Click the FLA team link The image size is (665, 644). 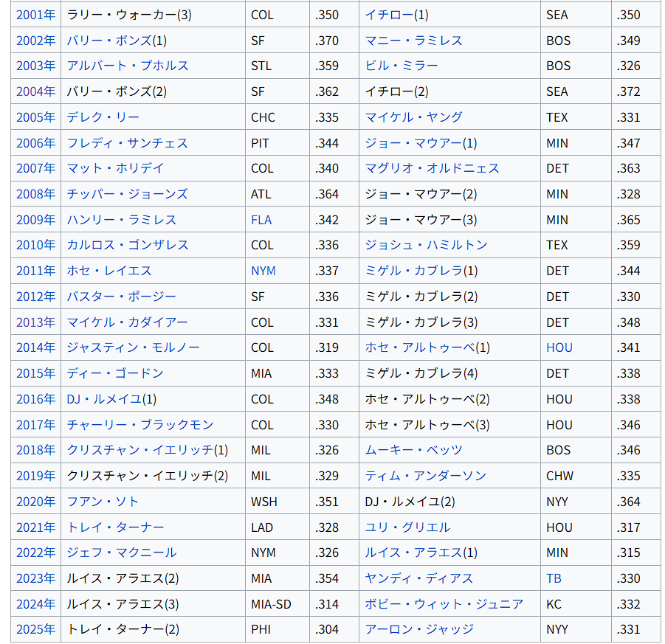coord(261,220)
